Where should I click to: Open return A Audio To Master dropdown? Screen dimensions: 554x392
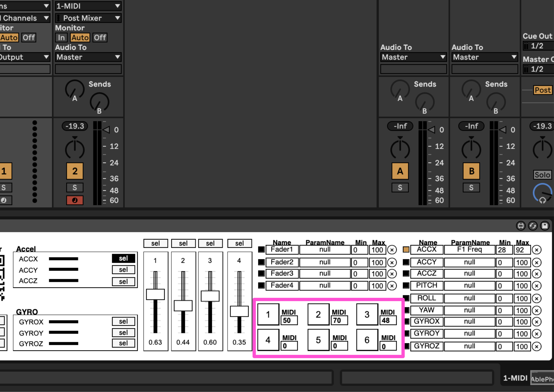[x=413, y=57]
